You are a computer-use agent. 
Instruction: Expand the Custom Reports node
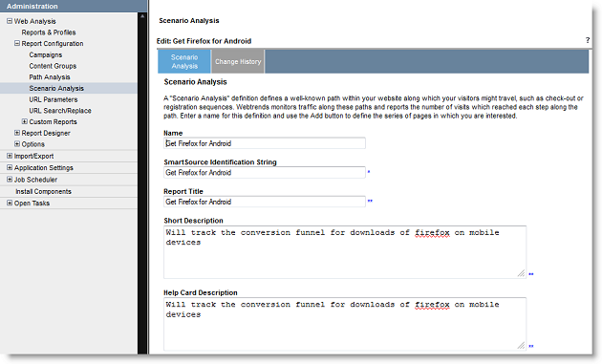pos(25,121)
